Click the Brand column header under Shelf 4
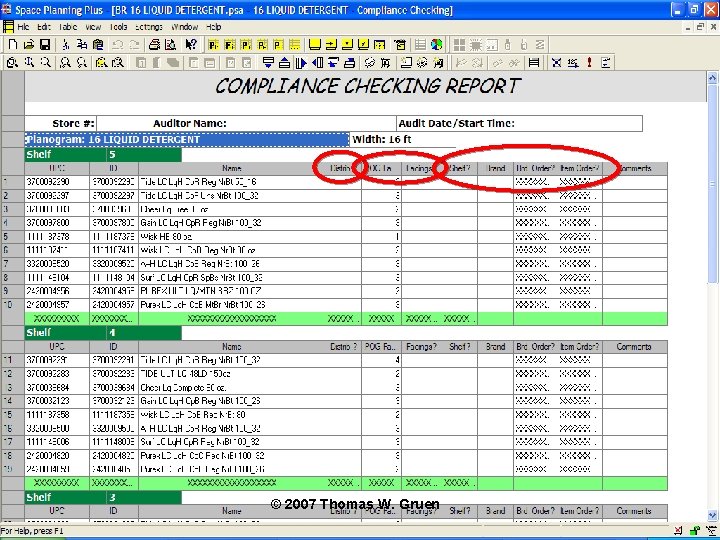The width and height of the screenshot is (720, 540). [495, 347]
